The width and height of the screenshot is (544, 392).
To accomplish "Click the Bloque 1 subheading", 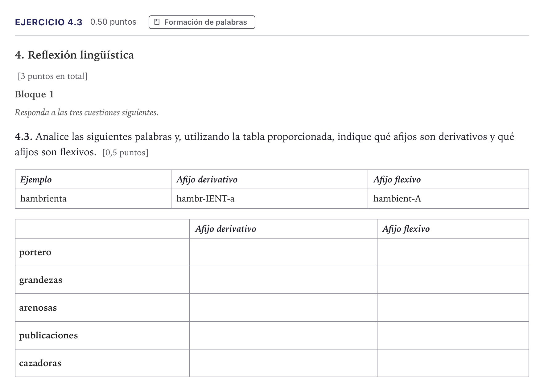I will 34,94.
